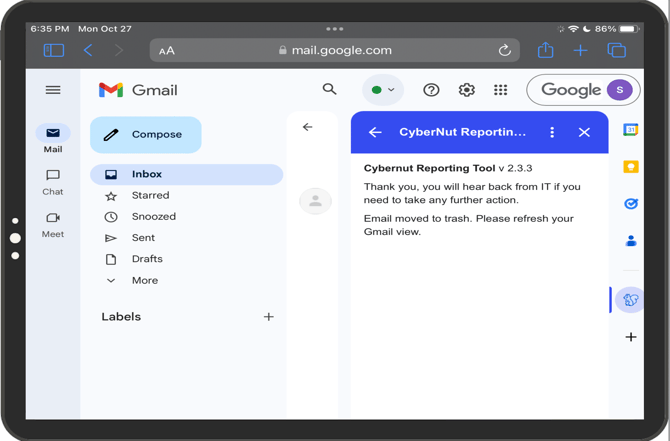Open CyberNut panel three-dot options menu

tap(552, 132)
